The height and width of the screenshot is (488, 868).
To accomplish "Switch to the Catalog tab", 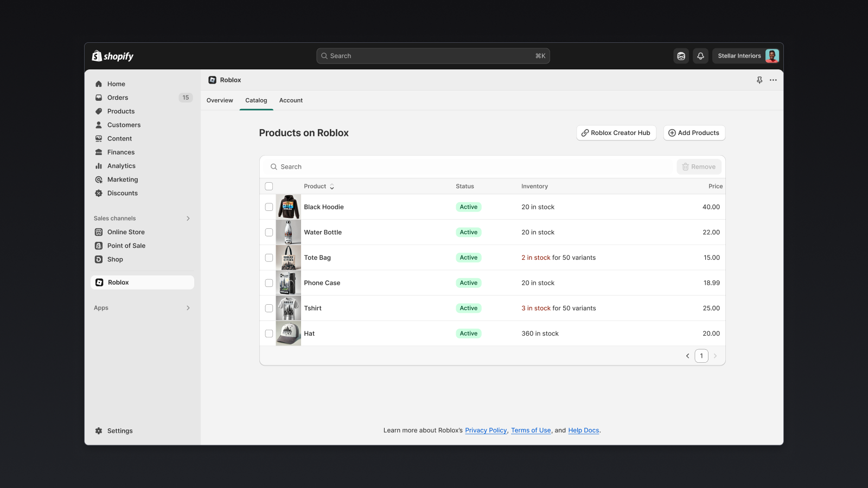I will coord(256,100).
